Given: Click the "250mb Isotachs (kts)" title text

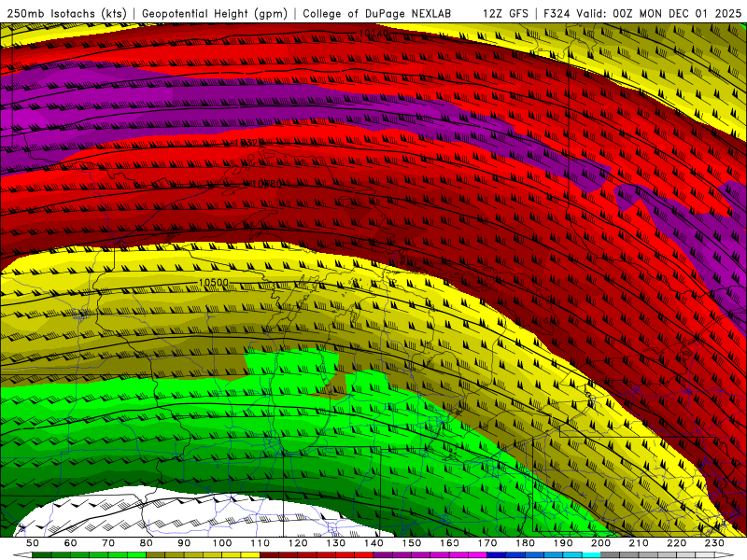Looking at the screenshot, I should [66, 13].
